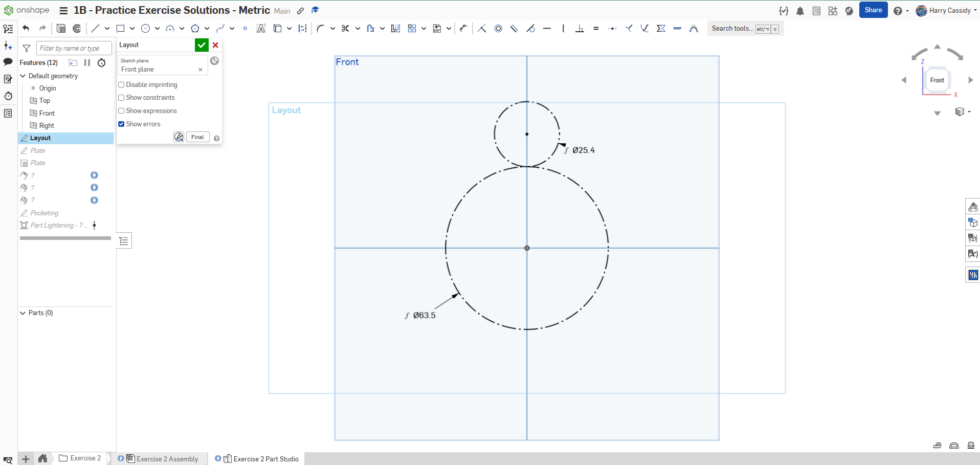Click the blue Share button

[x=873, y=10]
